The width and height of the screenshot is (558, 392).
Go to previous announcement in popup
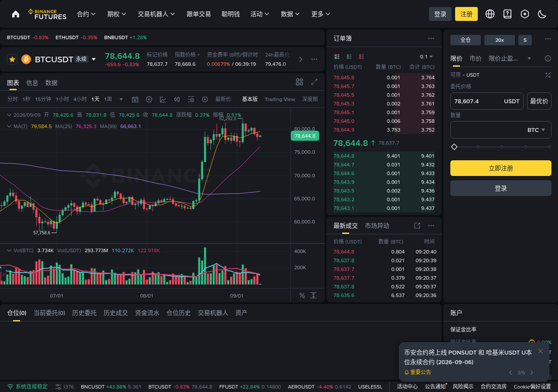tap(511, 372)
